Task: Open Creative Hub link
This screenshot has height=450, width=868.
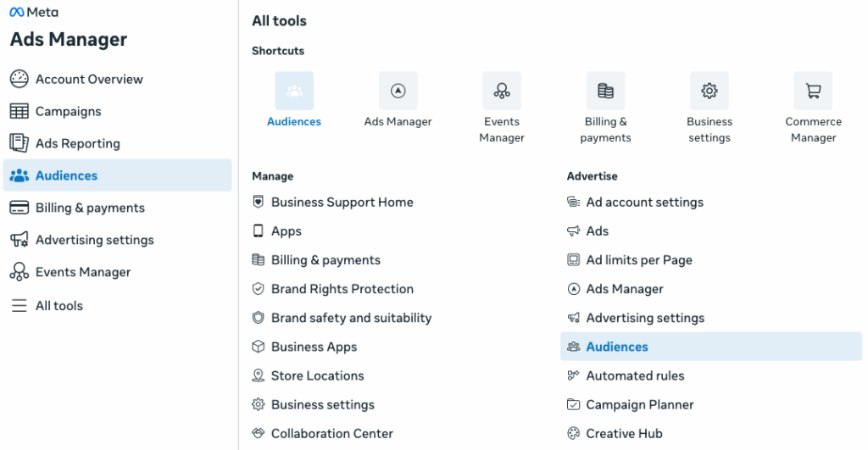Action: (625, 433)
